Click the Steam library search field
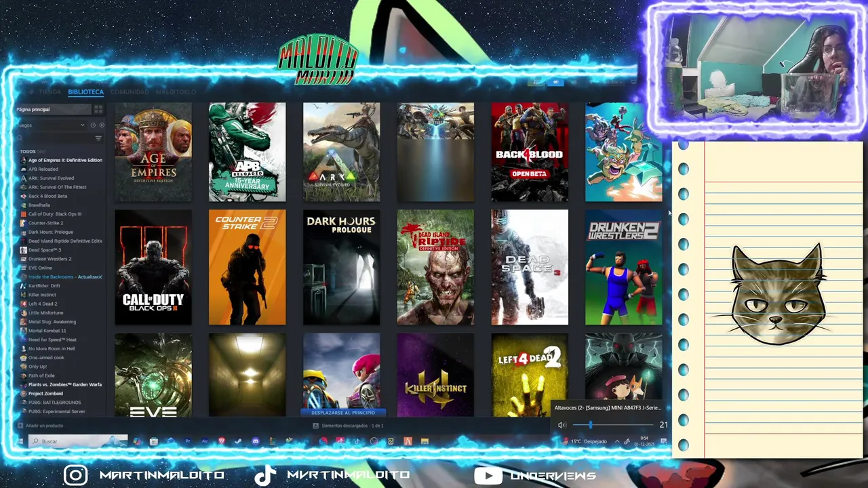 point(58,138)
